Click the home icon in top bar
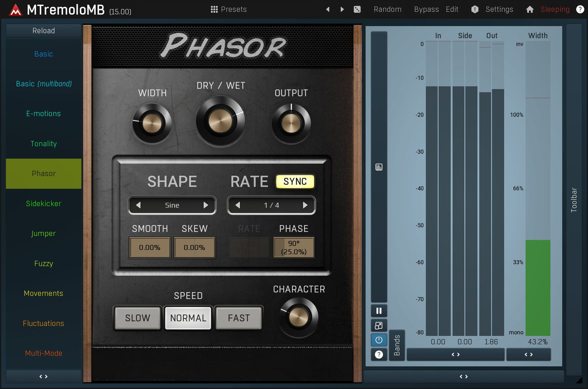 [530, 9]
